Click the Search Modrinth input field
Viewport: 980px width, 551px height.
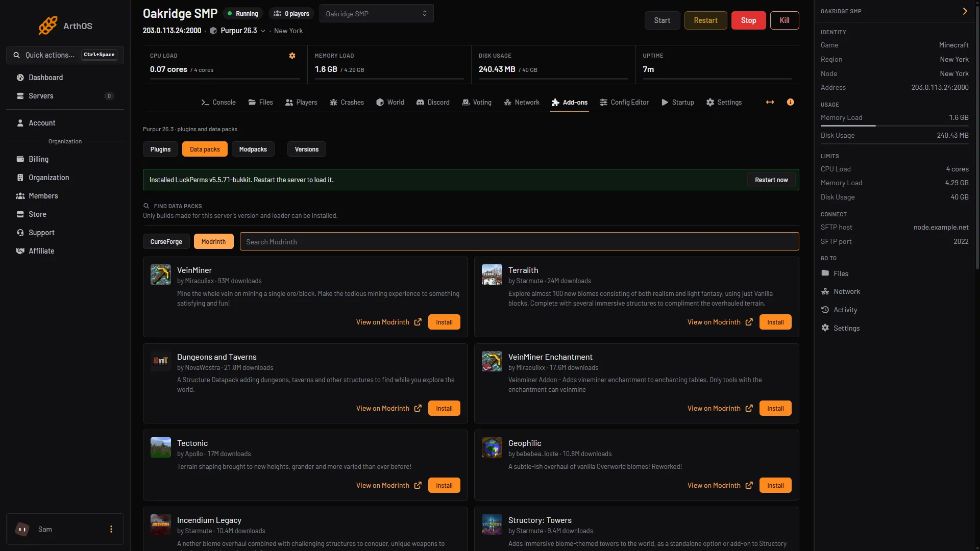click(x=519, y=241)
